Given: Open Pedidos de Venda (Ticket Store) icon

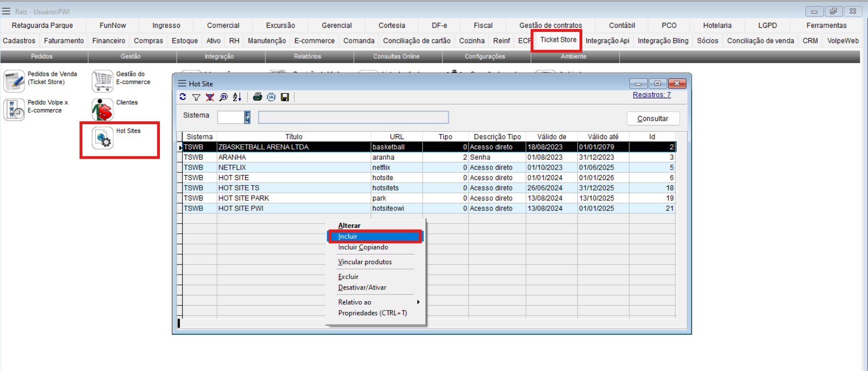Looking at the screenshot, I should pos(14,81).
